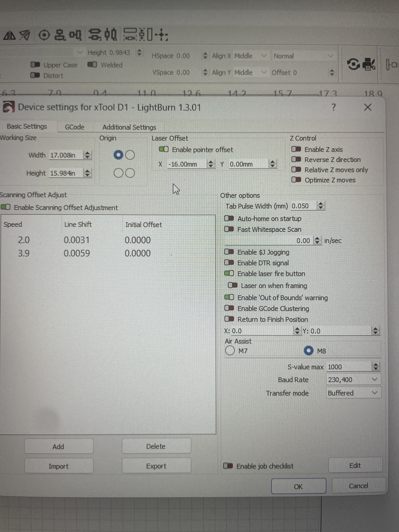Screen dimensions: 399x532
Task: Open the Align X Middle dropdown
Action: coord(250,56)
